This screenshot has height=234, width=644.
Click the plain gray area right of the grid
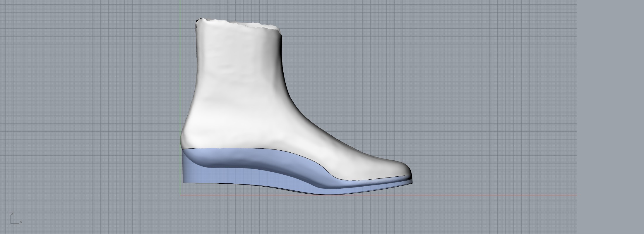point(609,117)
